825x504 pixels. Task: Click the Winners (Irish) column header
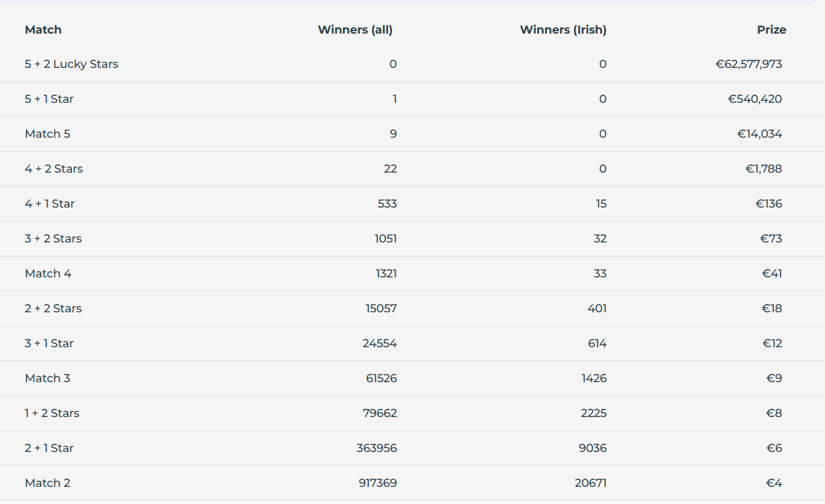563,30
